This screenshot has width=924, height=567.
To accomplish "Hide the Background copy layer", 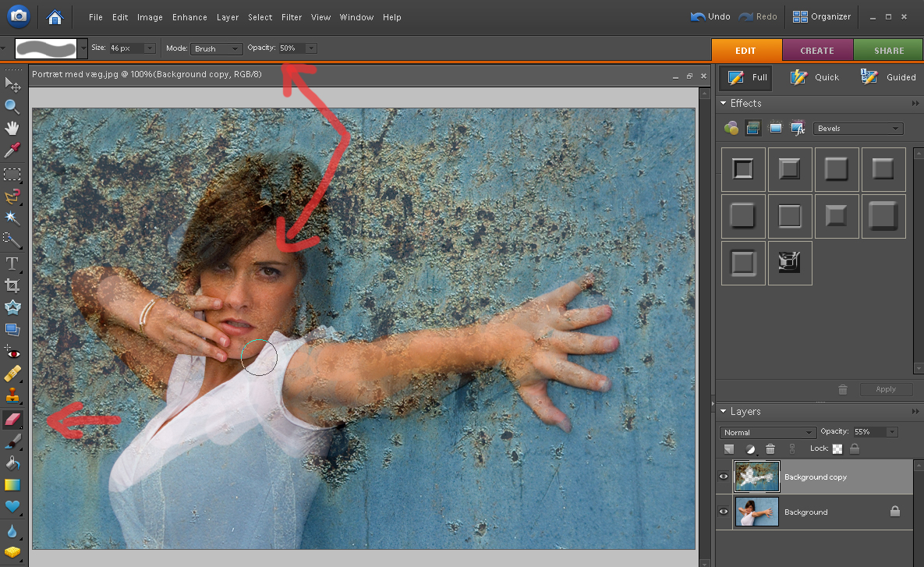I will click(x=724, y=477).
